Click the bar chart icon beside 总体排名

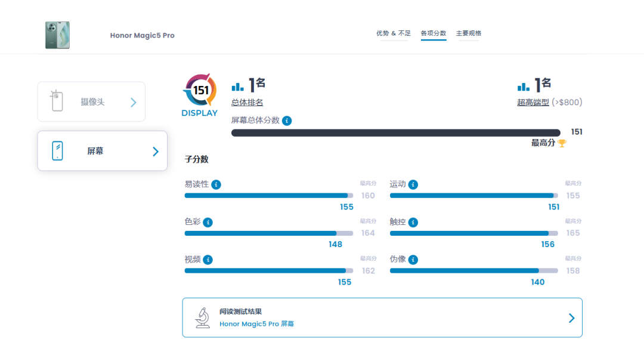pyautogui.click(x=237, y=87)
